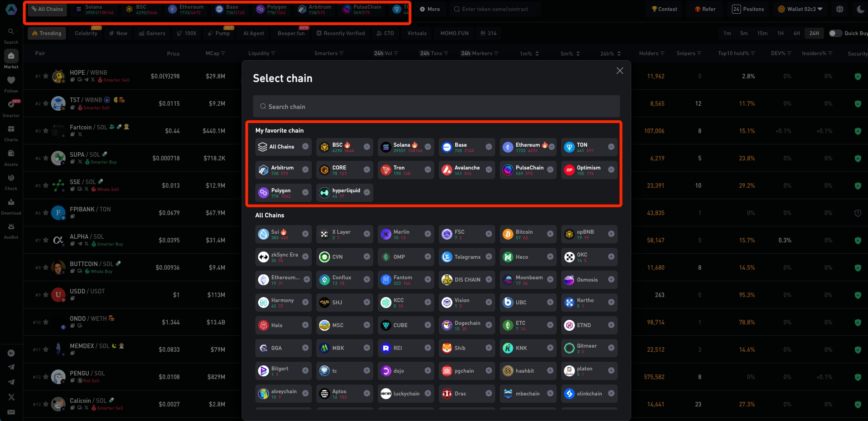Screen dimensions: 868x421
Task: Expand More chains in top bar
Action: [x=430, y=9]
